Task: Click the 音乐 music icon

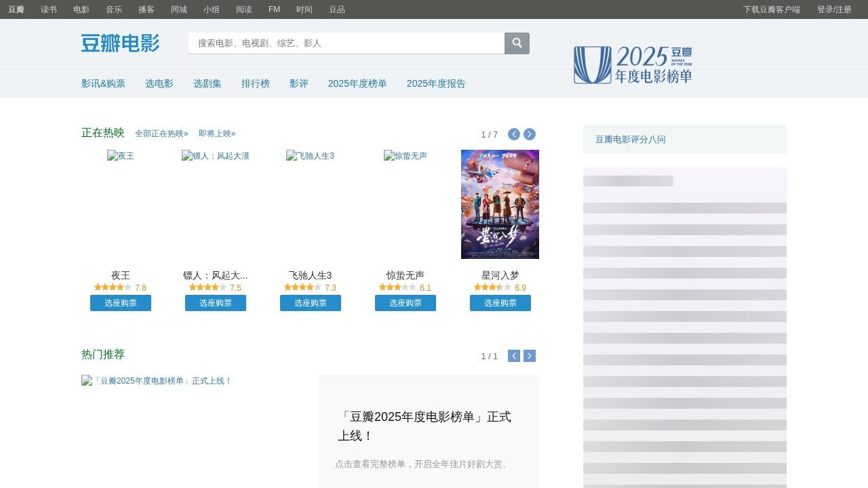Action: (x=113, y=9)
